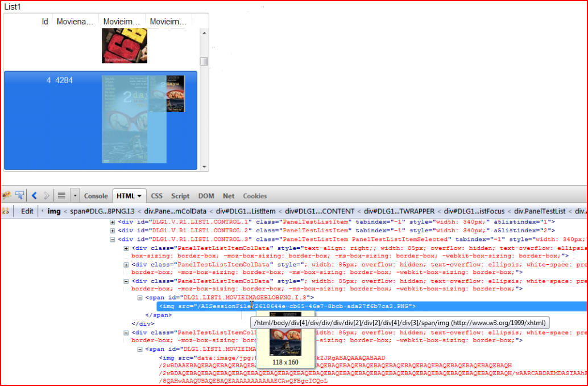Switch to the Console tab

[96, 196]
